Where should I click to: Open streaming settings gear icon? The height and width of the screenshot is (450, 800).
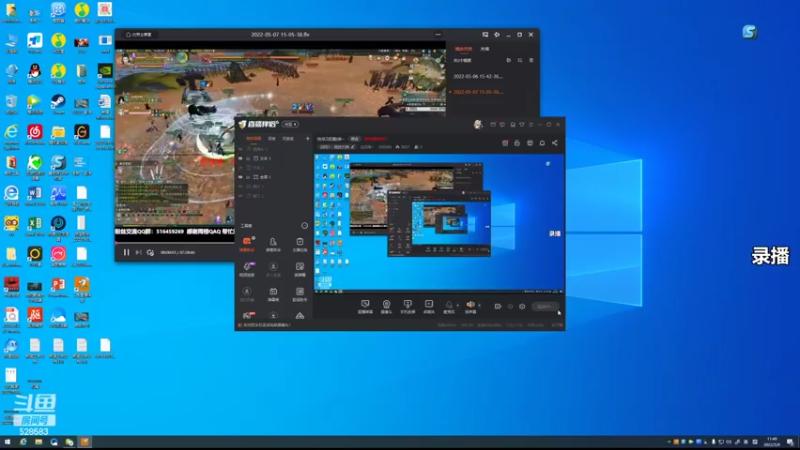[x=522, y=307]
